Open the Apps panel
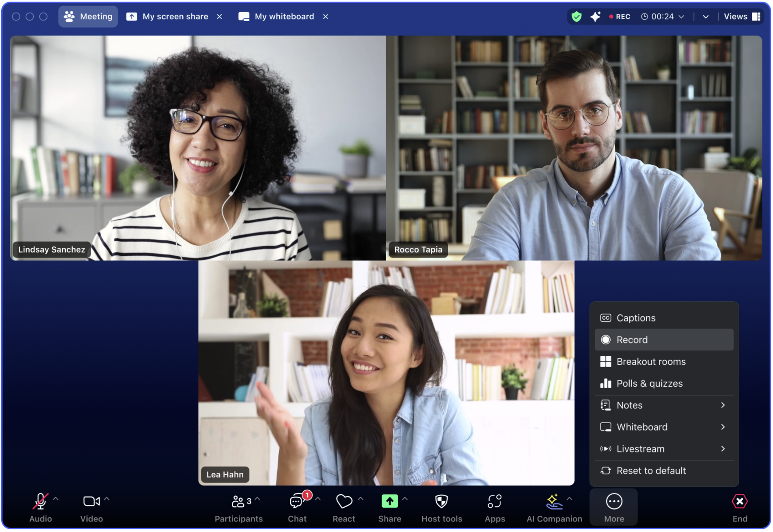The height and width of the screenshot is (532, 773). [x=494, y=507]
